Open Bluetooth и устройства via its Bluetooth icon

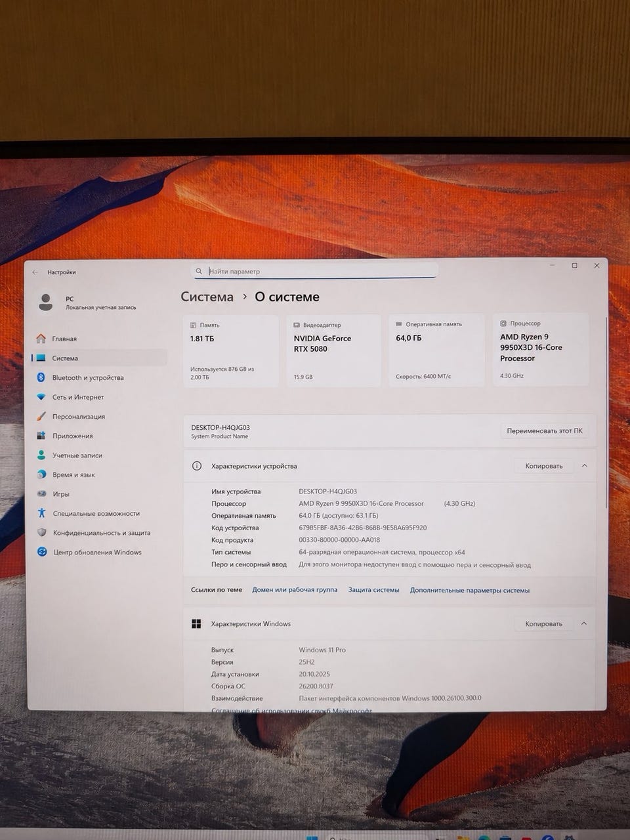[x=41, y=377]
